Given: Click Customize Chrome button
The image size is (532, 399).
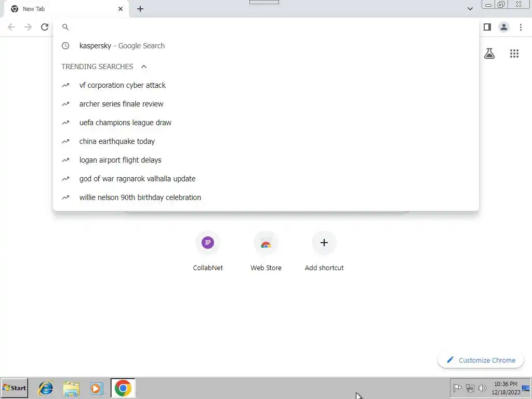Looking at the screenshot, I should [x=481, y=360].
